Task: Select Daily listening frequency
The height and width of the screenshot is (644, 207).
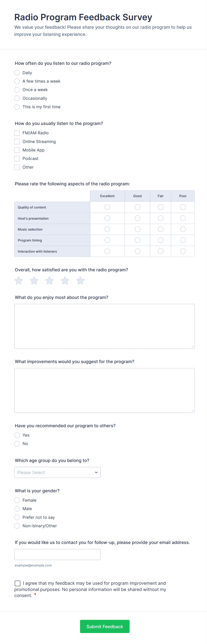Action: [x=17, y=72]
